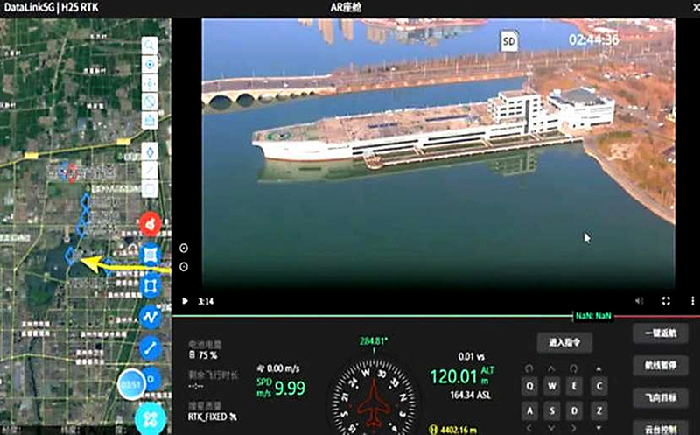Click the 4402.16 m distance readout
This screenshot has height=435, width=700.
click(x=458, y=430)
